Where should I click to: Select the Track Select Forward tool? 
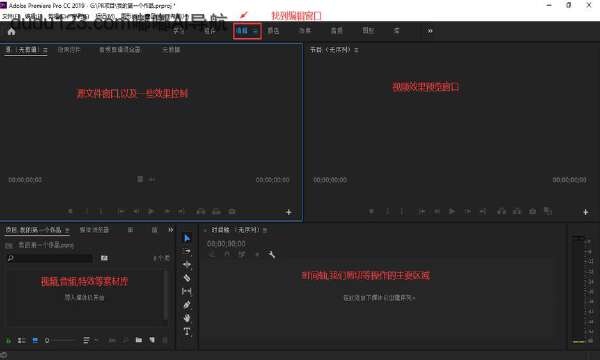tap(187, 251)
